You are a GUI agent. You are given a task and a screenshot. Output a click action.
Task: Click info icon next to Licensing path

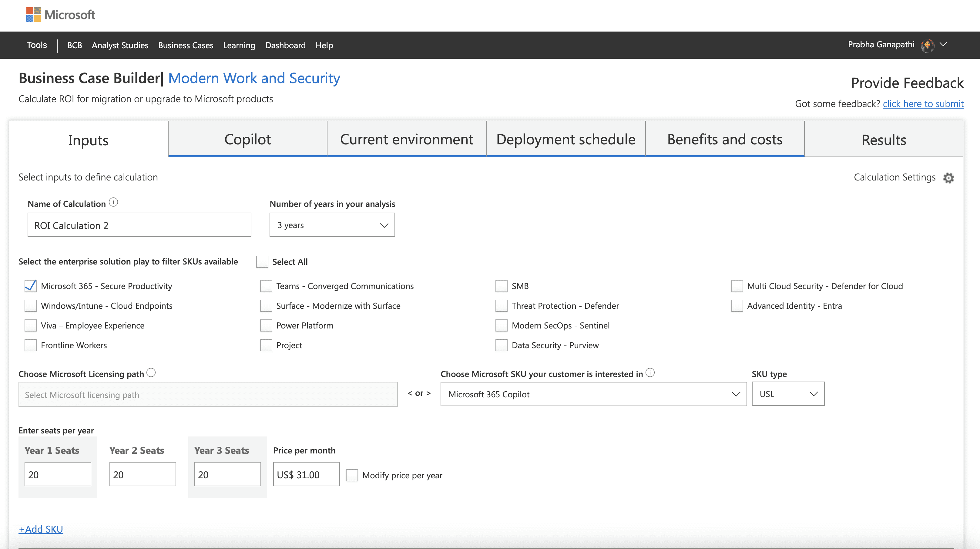(151, 373)
